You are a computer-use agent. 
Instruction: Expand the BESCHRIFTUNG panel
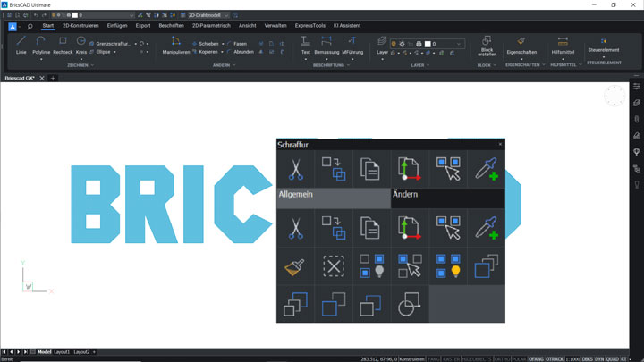pyautogui.click(x=331, y=65)
